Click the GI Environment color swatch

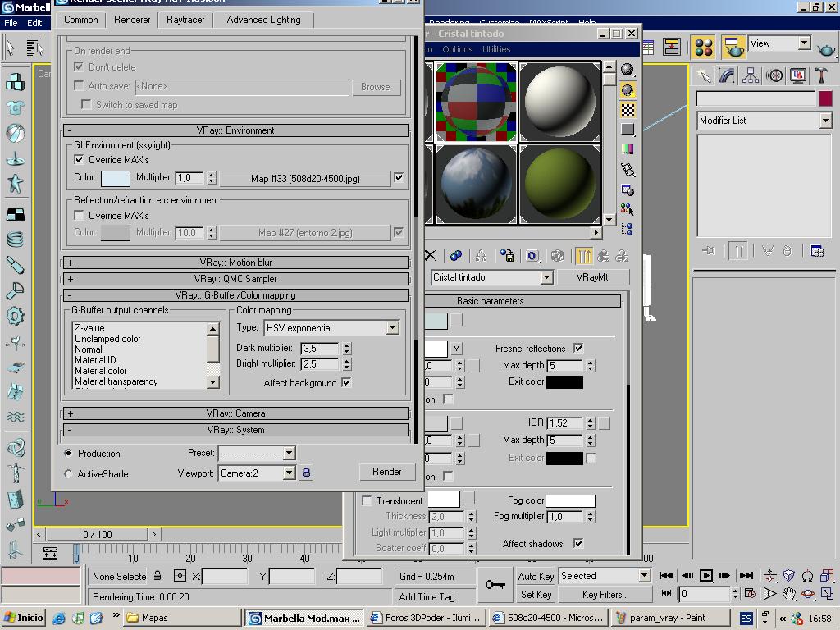coord(115,178)
